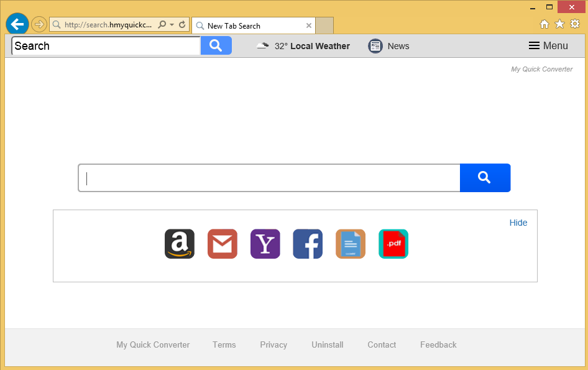Open the Gmail shortcut icon

coord(222,244)
